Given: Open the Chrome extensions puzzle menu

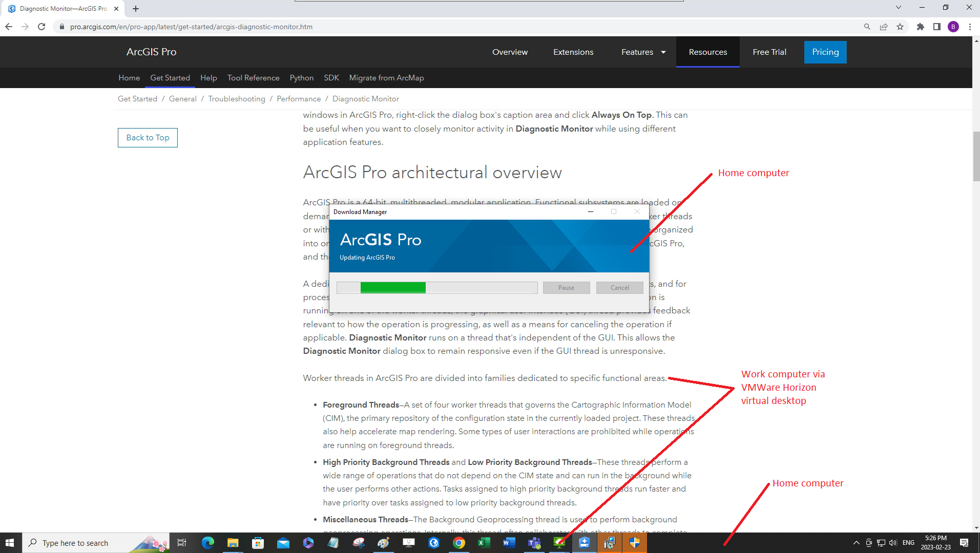Looking at the screenshot, I should point(921,27).
